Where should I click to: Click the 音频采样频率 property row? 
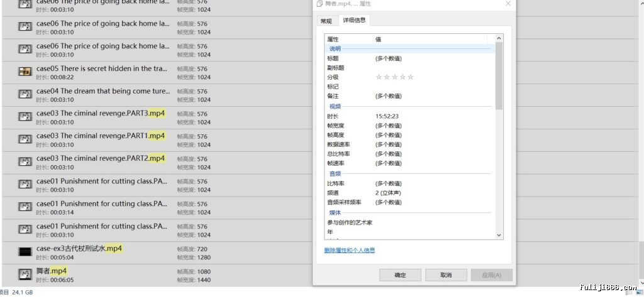coord(409,202)
